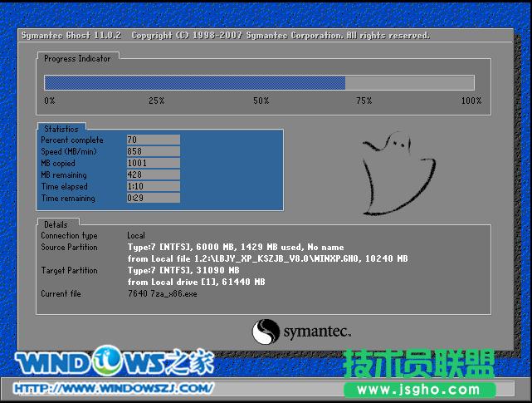The height and width of the screenshot is (403, 532).
Task: Click the 技术员联盟 green logo text
Action: 419,365
